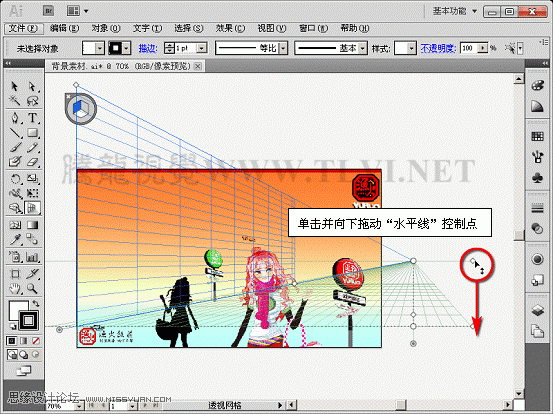Select the Column Graph tool
Image resolution: width=553 pixels, height=414 pixels.
pos(32,257)
